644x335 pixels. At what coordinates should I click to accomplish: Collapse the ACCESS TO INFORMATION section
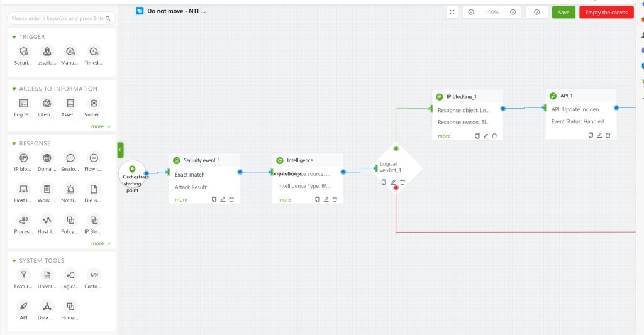tap(14, 89)
